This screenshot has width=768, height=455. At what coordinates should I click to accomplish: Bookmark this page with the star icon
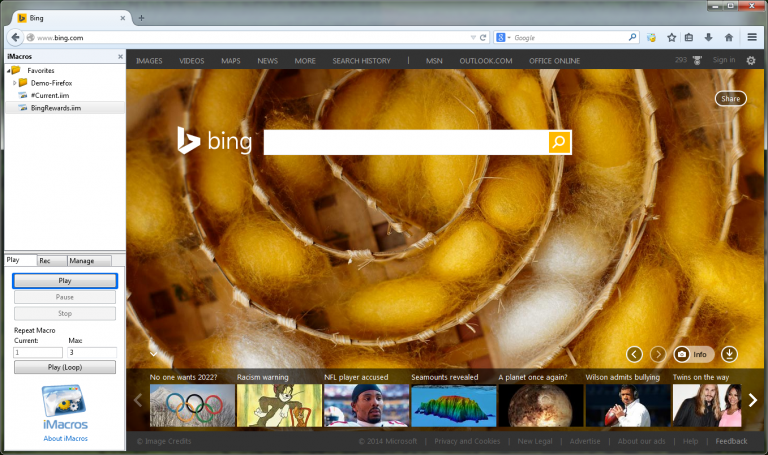[672, 37]
